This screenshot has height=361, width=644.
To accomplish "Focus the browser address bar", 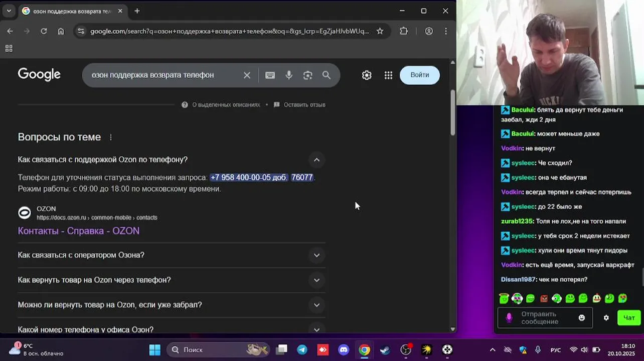I will click(x=230, y=31).
